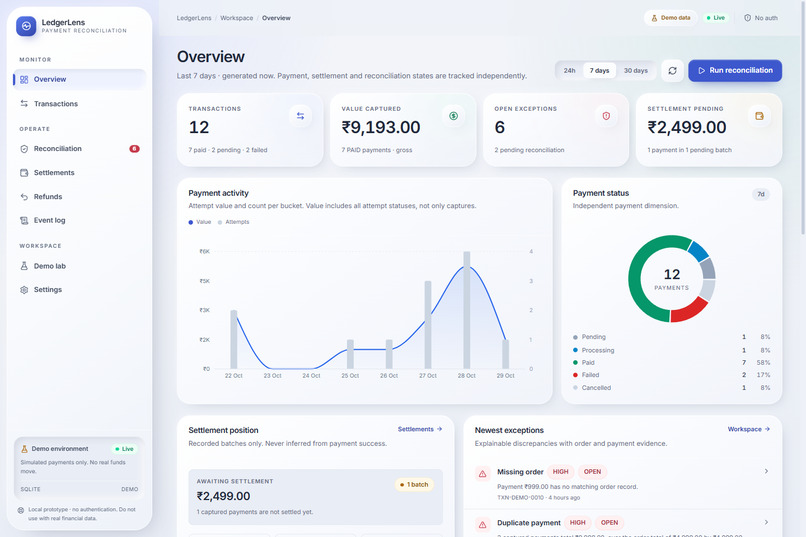806x537 pixels.
Task: Click the ₹9,193.00 value captured figure
Action: click(381, 127)
